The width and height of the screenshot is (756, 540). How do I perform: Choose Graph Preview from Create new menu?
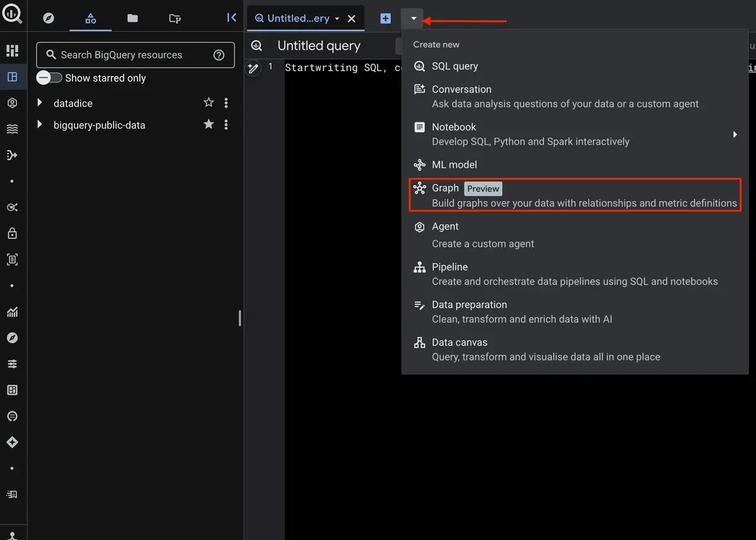[x=575, y=195]
